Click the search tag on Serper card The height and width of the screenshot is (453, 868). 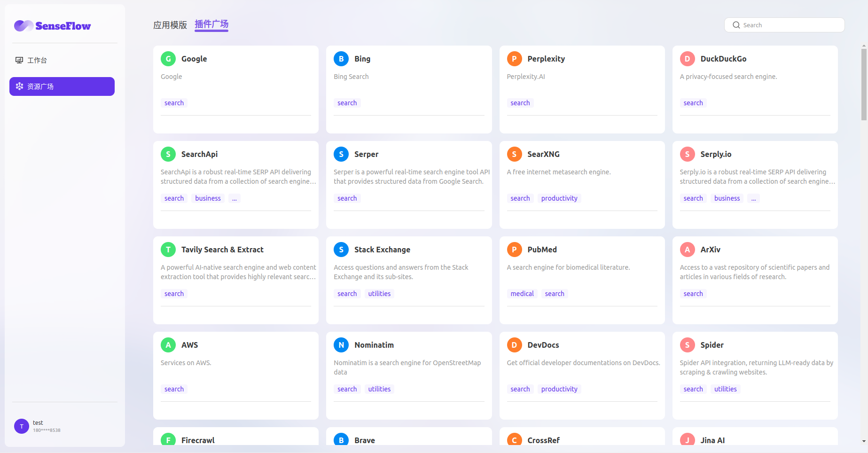tap(347, 198)
